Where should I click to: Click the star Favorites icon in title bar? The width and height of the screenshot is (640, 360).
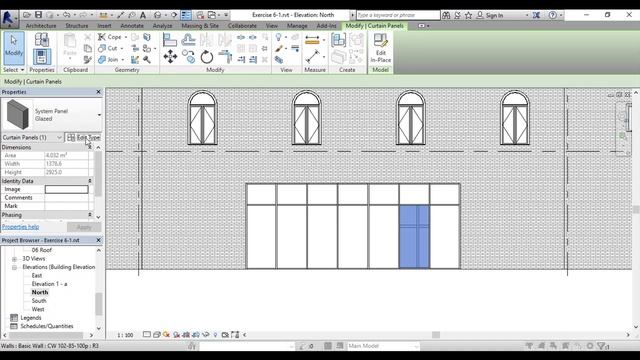[x=469, y=15]
